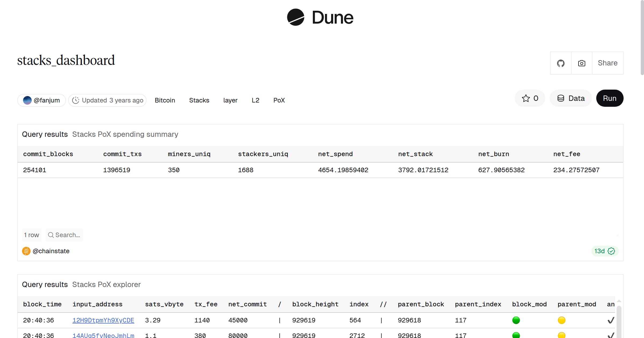Click the green verification badge near 13d
The image size is (644, 338).
[x=611, y=251]
